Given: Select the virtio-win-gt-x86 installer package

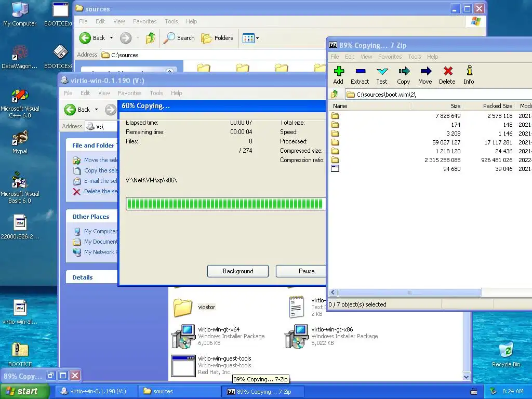Looking at the screenshot, I should click(x=332, y=336).
